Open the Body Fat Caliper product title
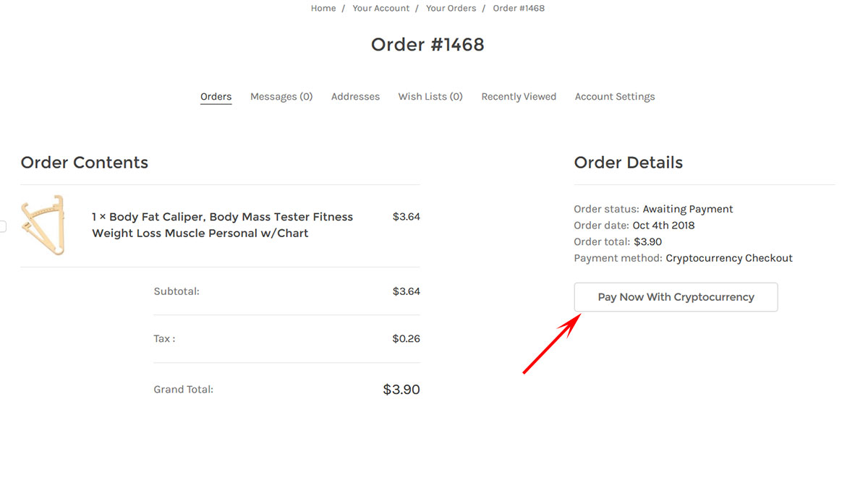The width and height of the screenshot is (868, 488). pos(223,225)
